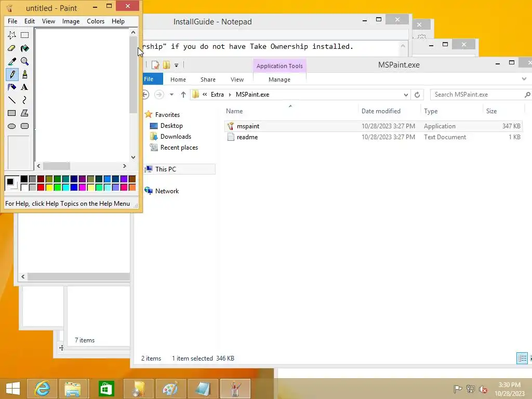532x399 pixels.
Task: Choose the bright green palette color
Action: click(57, 187)
